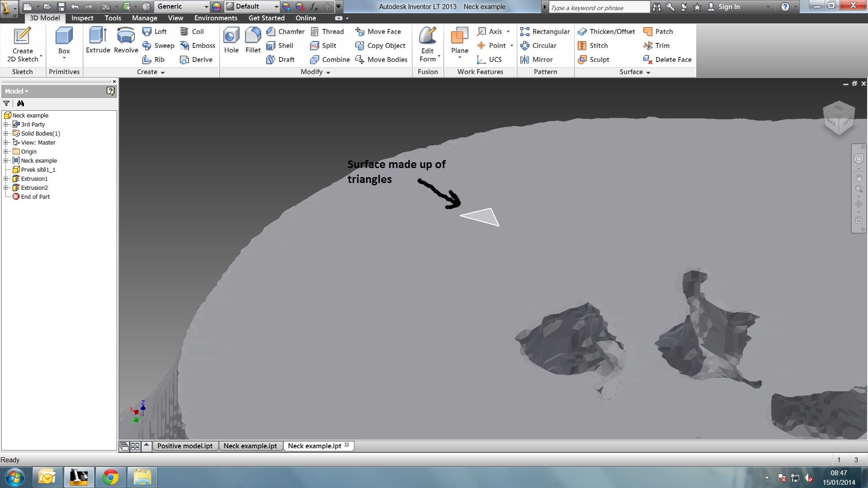This screenshot has width=868, height=488.
Task: Expand the Solid Bodies node in browser
Action: click(6, 133)
